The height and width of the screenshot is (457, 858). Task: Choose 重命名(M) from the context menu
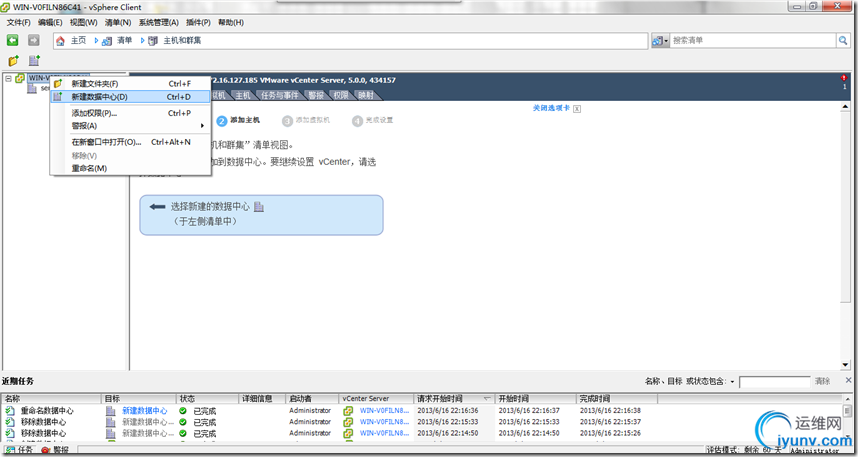[130, 168]
